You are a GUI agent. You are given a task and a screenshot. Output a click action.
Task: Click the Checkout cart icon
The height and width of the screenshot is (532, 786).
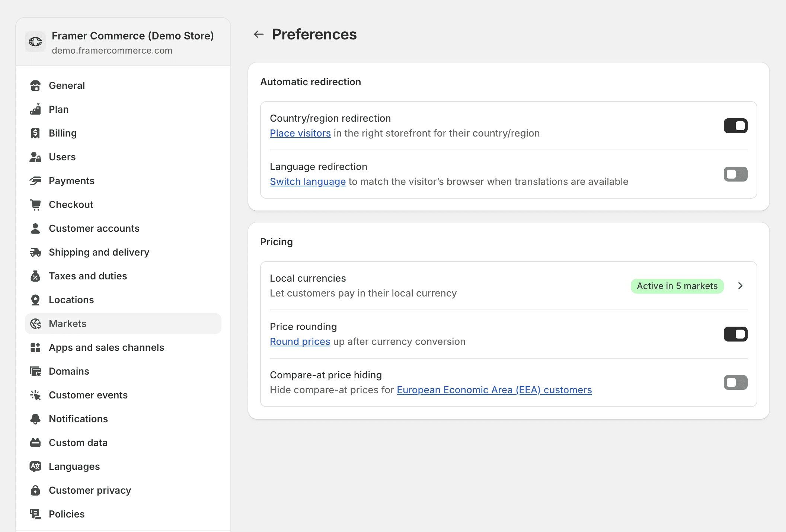pyautogui.click(x=35, y=205)
